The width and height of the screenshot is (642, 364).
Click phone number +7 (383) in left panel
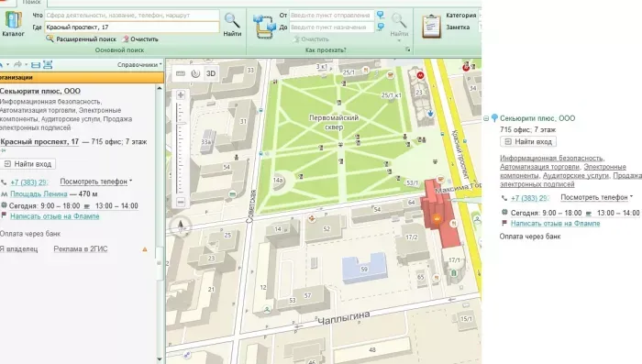29,182
